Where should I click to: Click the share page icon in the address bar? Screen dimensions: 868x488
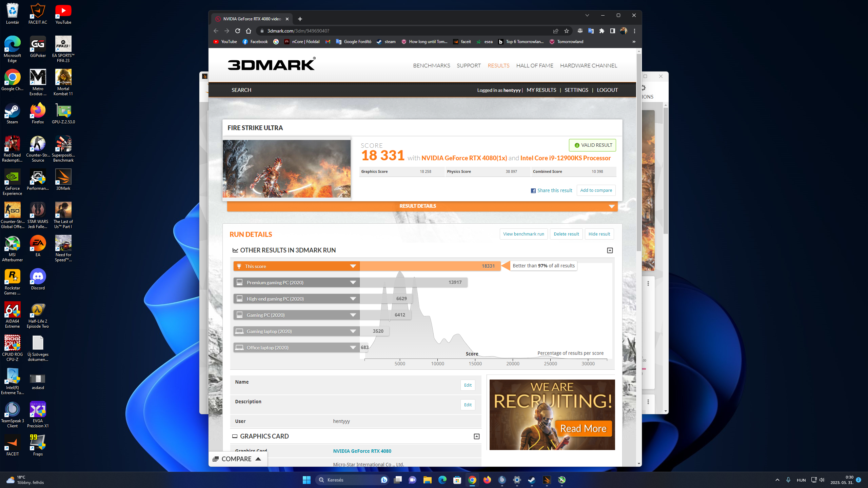(556, 31)
